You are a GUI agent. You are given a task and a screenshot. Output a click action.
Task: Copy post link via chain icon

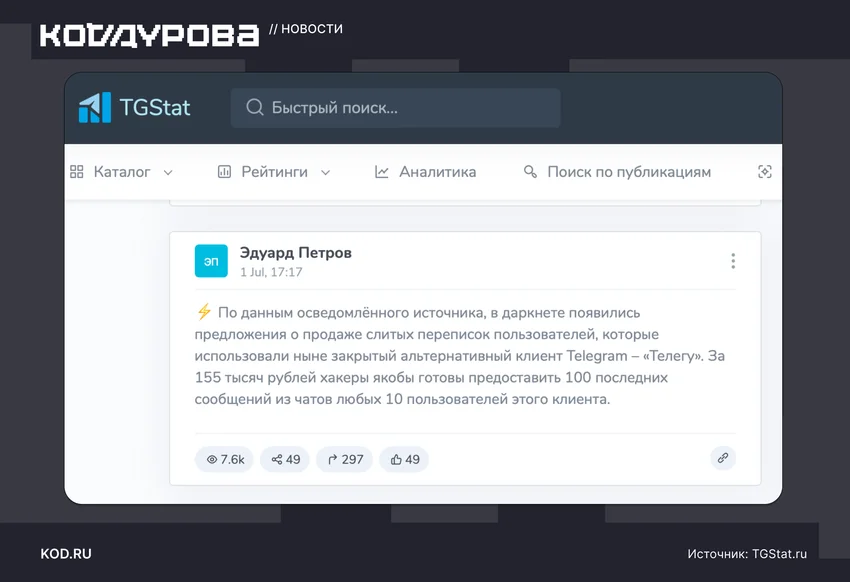tap(723, 458)
